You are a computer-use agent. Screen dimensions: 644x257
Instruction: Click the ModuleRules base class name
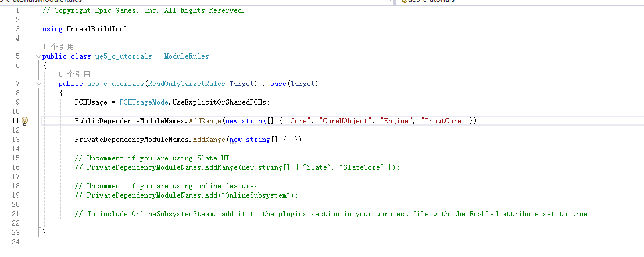[x=186, y=56]
